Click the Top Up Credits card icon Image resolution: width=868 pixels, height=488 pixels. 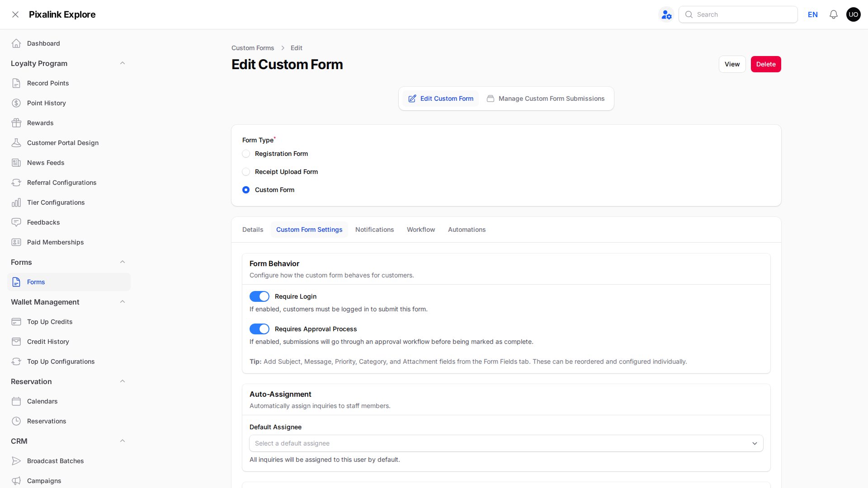tap(16, 322)
